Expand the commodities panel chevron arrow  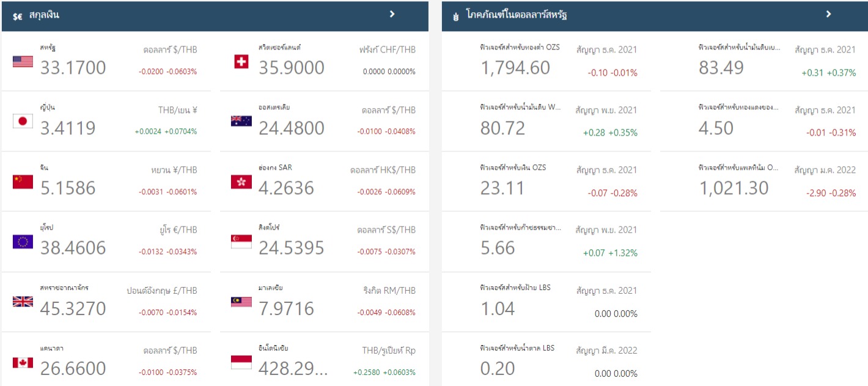(x=828, y=14)
